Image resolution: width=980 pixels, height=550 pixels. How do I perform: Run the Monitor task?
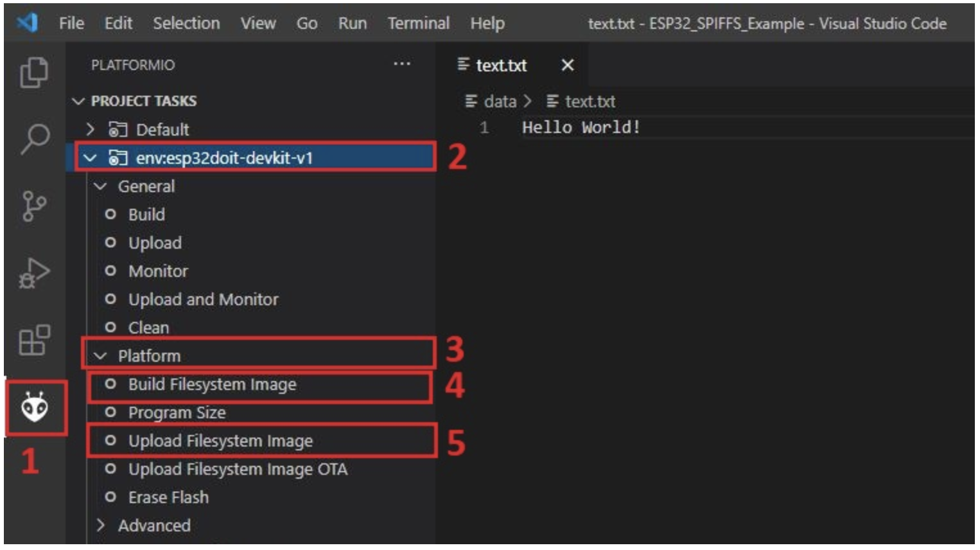(x=158, y=271)
